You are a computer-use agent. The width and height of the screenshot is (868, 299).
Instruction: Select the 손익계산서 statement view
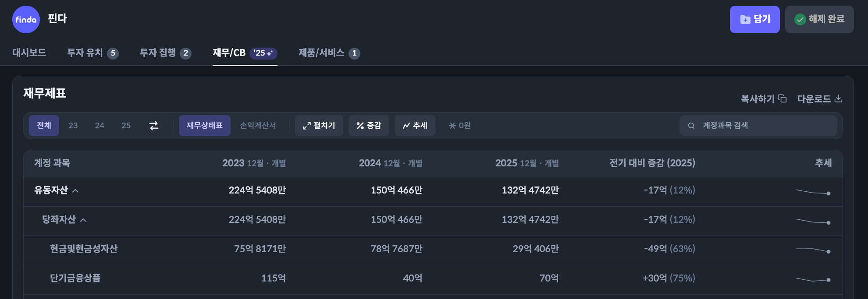tap(258, 126)
